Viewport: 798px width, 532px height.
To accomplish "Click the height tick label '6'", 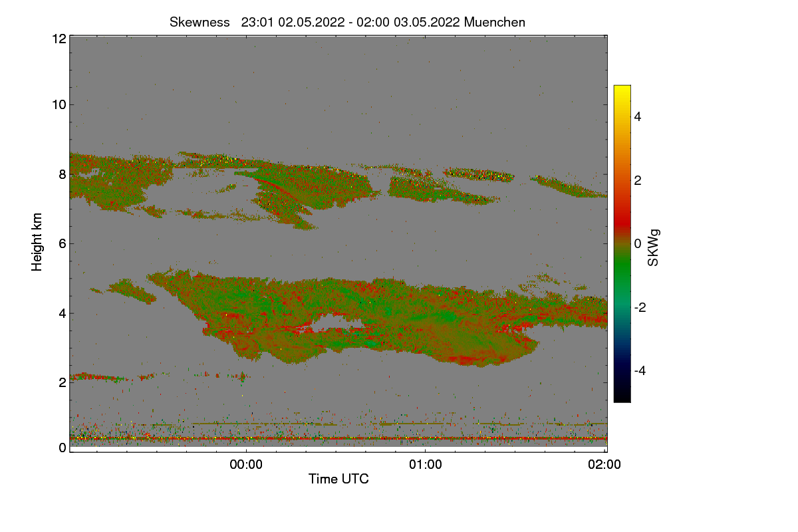I will click(x=62, y=243).
